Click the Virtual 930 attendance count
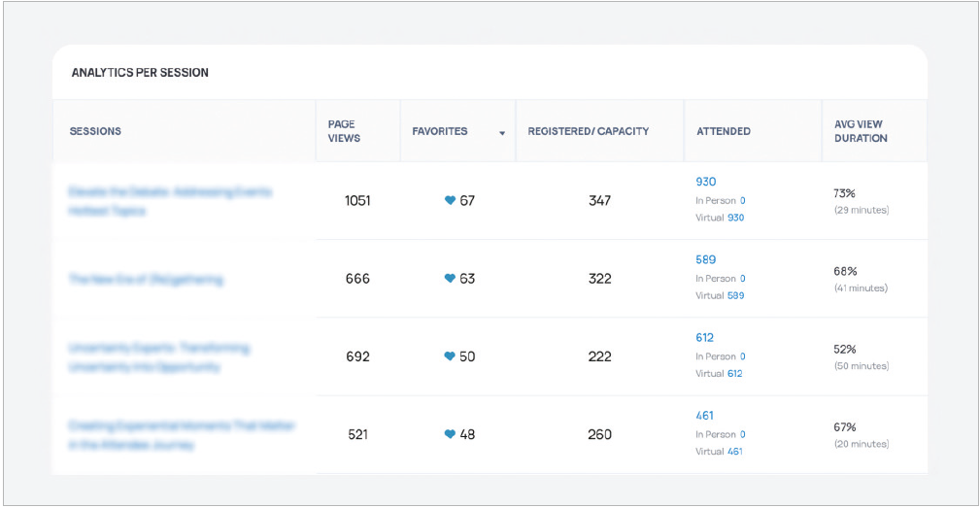Screen dimensions: 980x508 pos(735,218)
